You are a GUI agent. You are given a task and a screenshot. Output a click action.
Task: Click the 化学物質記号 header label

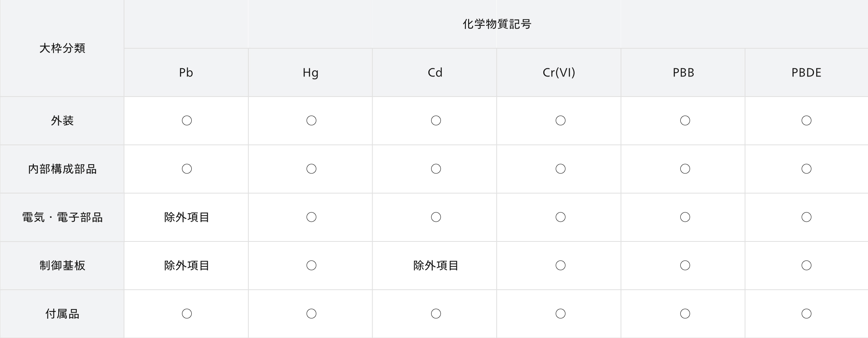click(x=497, y=24)
